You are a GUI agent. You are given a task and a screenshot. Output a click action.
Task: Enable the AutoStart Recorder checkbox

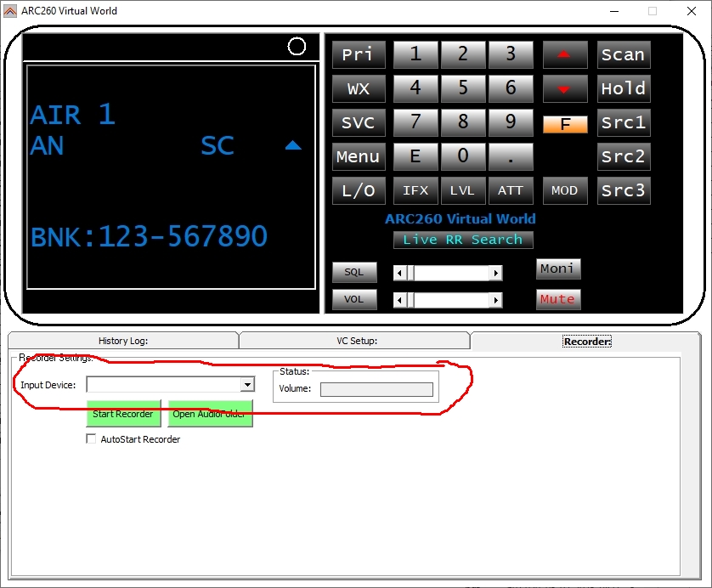click(x=91, y=439)
